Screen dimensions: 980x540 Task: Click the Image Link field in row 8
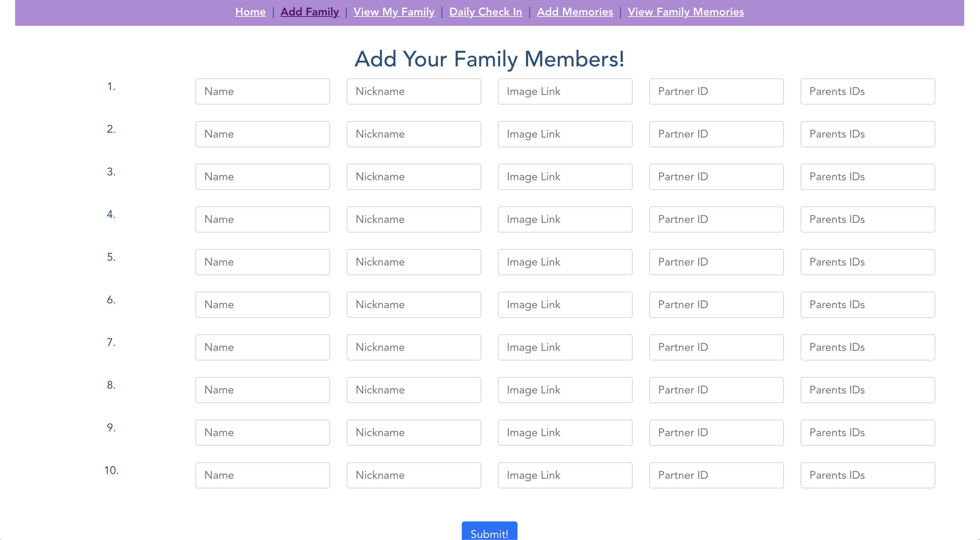click(565, 390)
